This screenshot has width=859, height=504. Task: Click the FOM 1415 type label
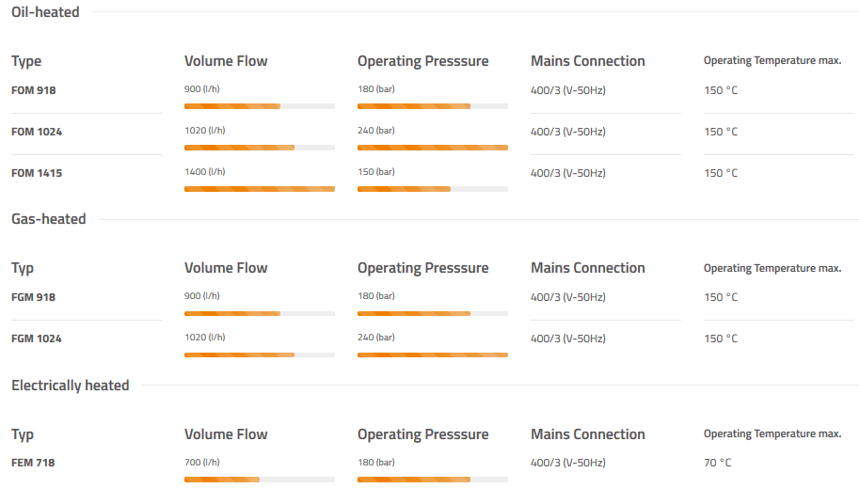[37, 173]
